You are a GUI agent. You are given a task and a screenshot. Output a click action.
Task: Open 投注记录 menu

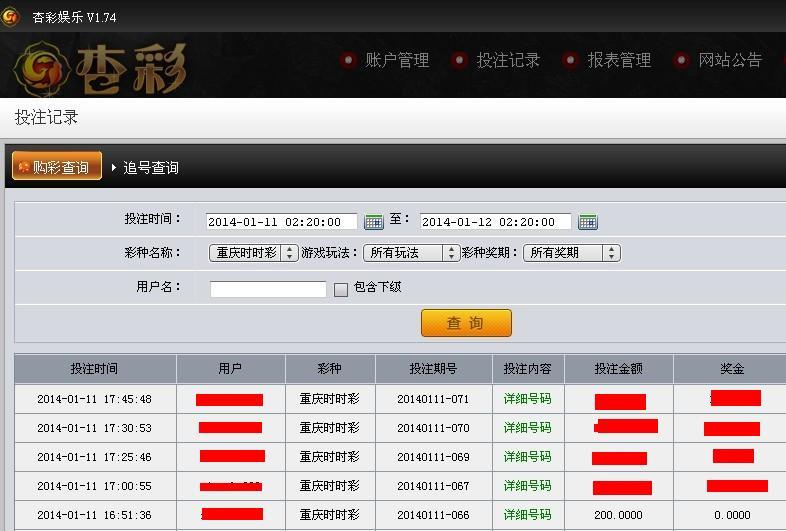coord(508,60)
